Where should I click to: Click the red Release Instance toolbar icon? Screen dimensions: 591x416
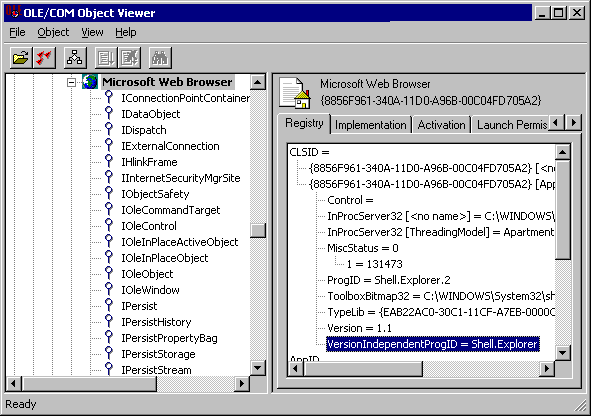point(44,58)
